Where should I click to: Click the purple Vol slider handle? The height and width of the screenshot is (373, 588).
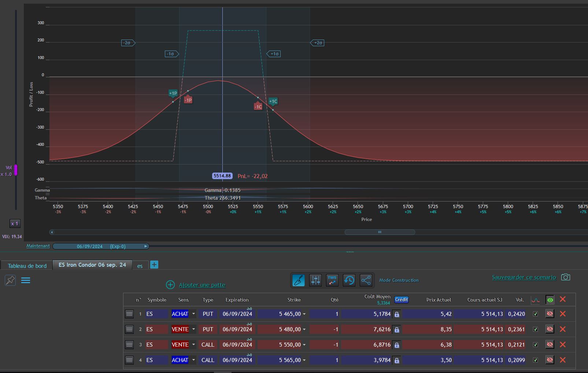[x=16, y=170]
